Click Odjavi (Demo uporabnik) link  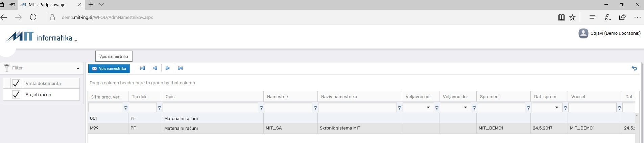(x=615, y=33)
